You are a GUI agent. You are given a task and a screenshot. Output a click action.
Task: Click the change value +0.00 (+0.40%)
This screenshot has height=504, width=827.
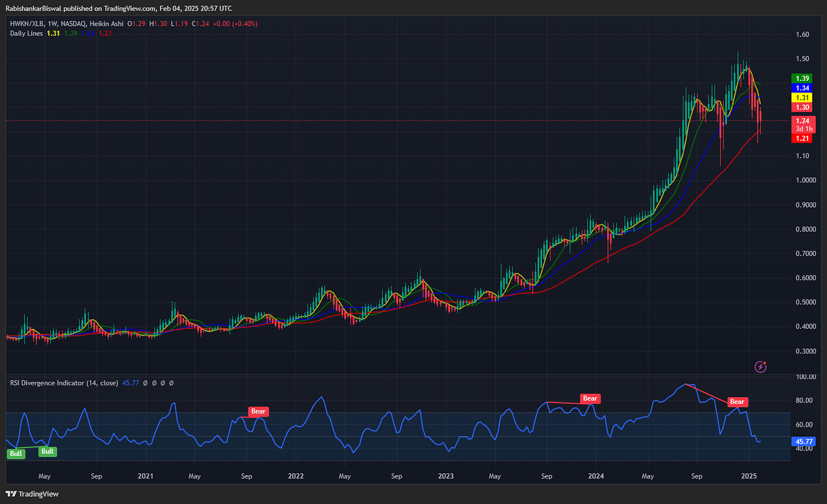coord(236,24)
